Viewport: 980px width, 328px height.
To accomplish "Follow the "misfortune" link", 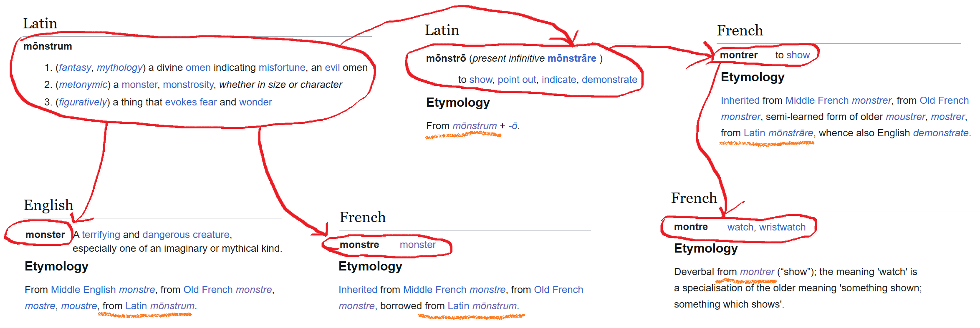I will [282, 68].
